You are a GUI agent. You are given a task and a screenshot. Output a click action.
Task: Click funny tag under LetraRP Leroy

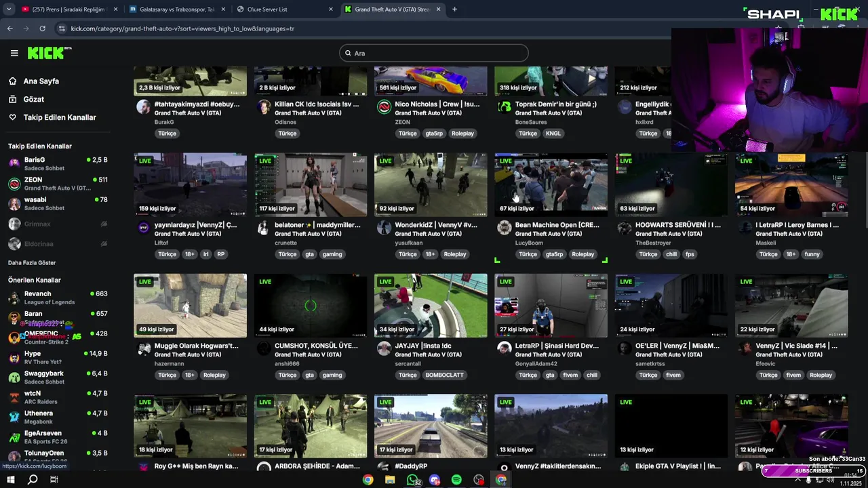pyautogui.click(x=812, y=254)
